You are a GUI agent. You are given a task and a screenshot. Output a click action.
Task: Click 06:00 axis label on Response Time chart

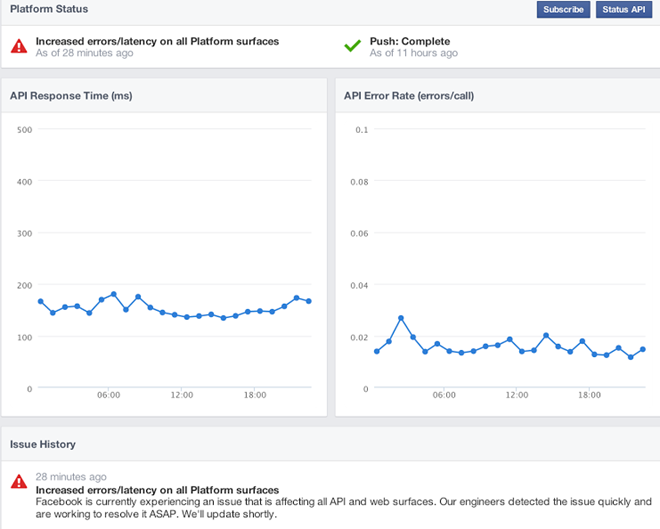pos(109,395)
